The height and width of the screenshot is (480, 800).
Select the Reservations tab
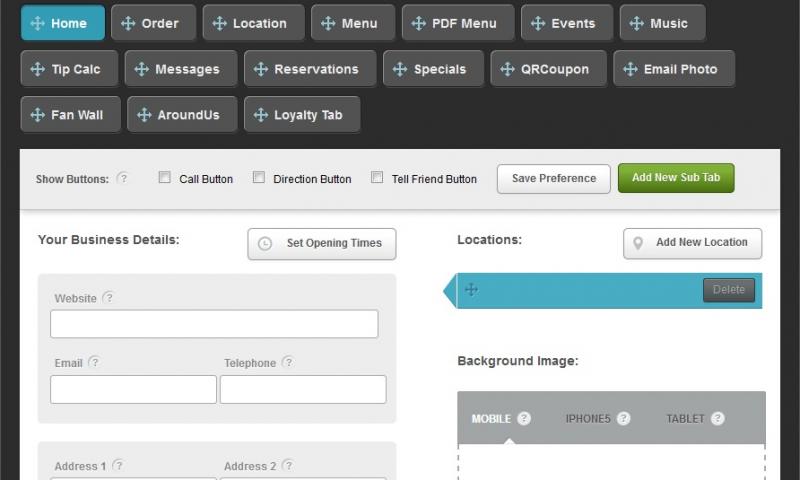(310, 69)
